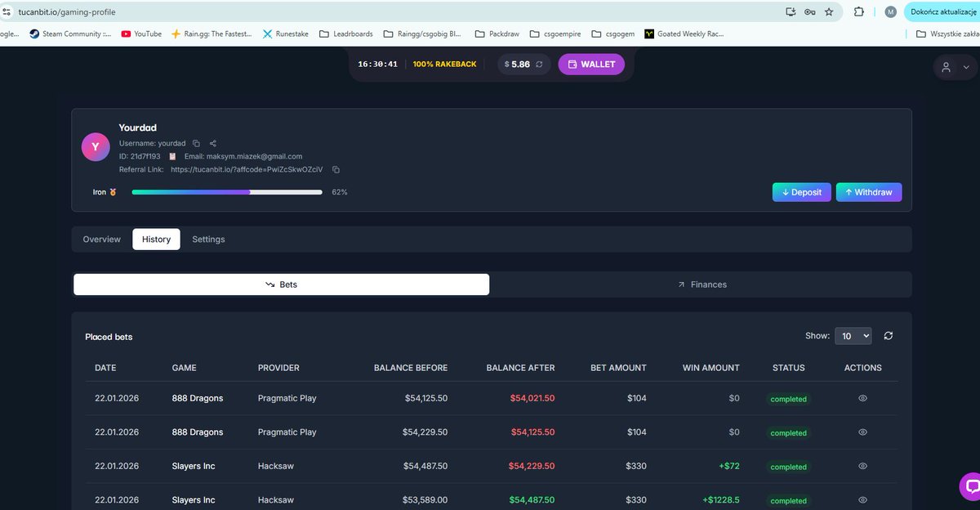This screenshot has height=510, width=980.
Task: Click completed status of +$72 row
Action: click(789, 467)
